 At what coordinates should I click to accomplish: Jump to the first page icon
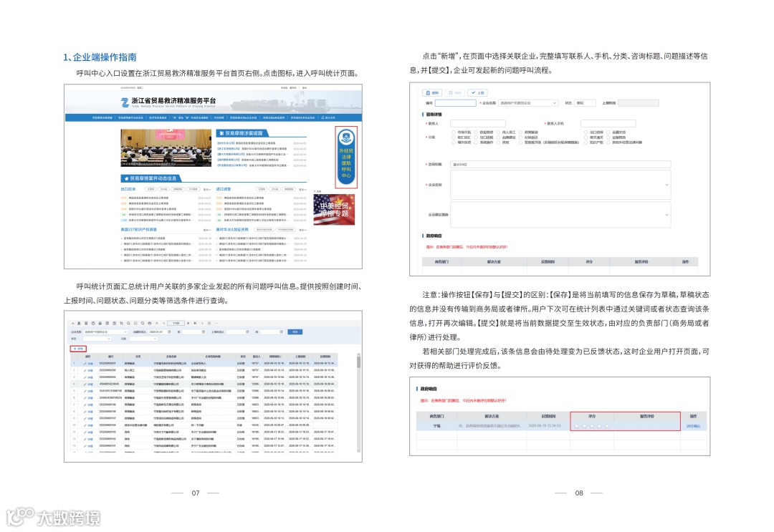click(x=156, y=324)
